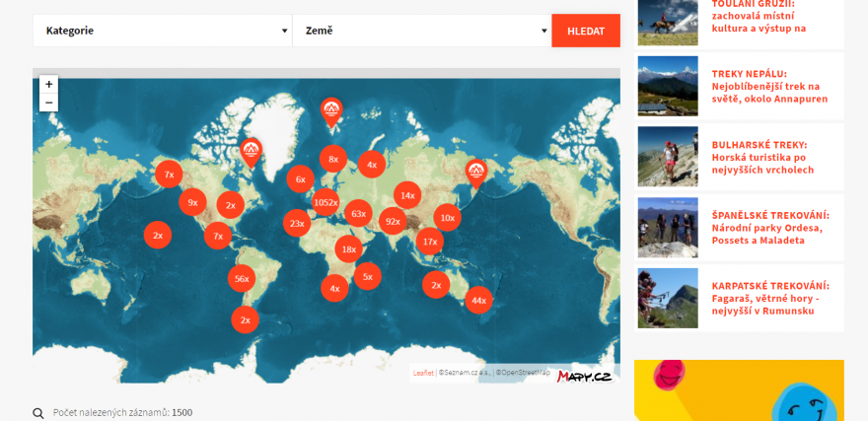Click the 92x cluster marker
The image size is (868, 421).
[x=393, y=222]
